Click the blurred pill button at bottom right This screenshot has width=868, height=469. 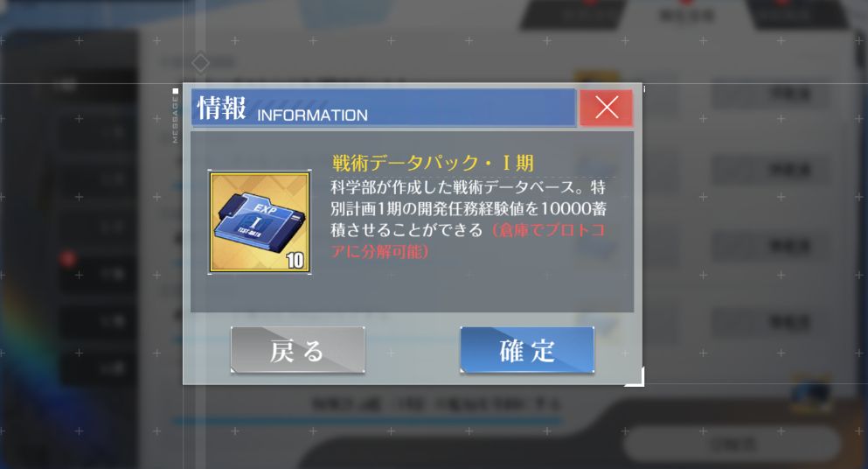tap(732, 444)
